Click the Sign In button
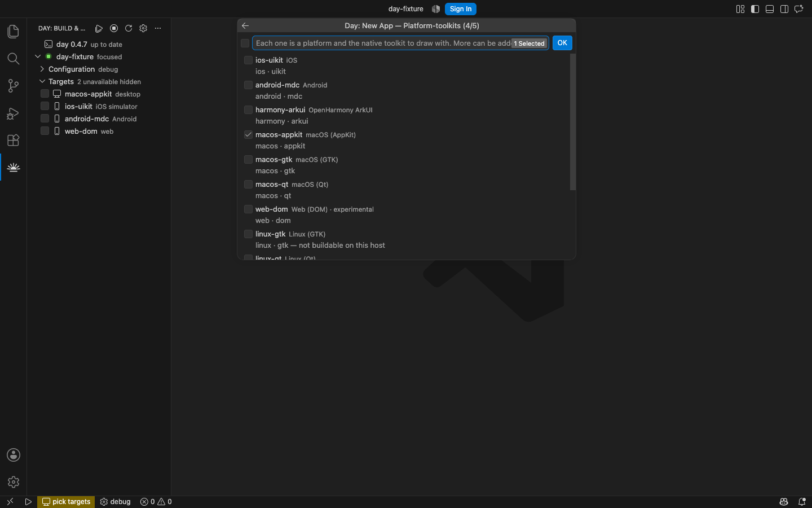The width and height of the screenshot is (812, 508). point(461,9)
